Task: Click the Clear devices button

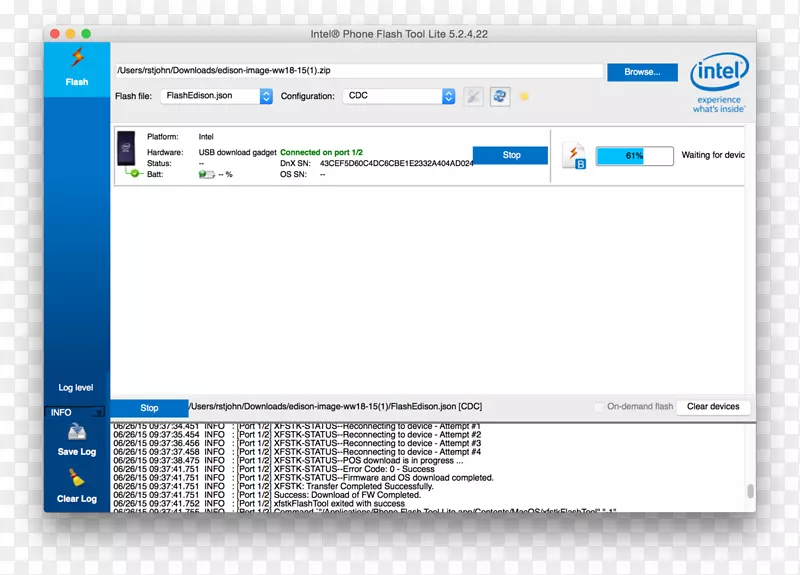Action: tap(713, 407)
